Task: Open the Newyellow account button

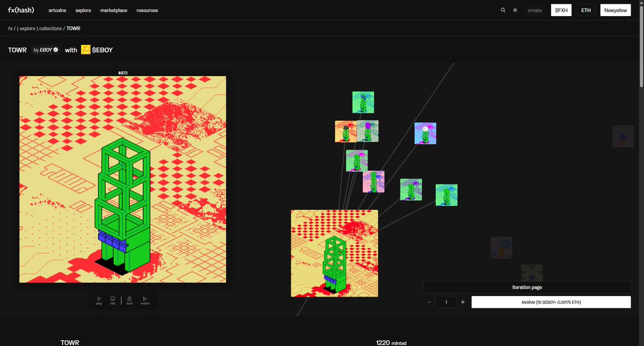Action: [615, 10]
